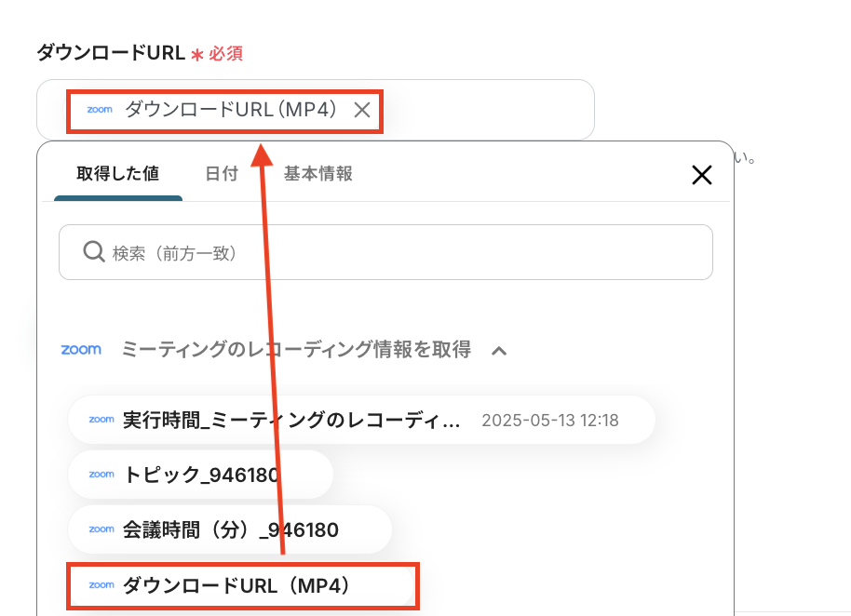This screenshot has width=851, height=616.
Task: Click the search magnifier icon
Action: pos(93,252)
